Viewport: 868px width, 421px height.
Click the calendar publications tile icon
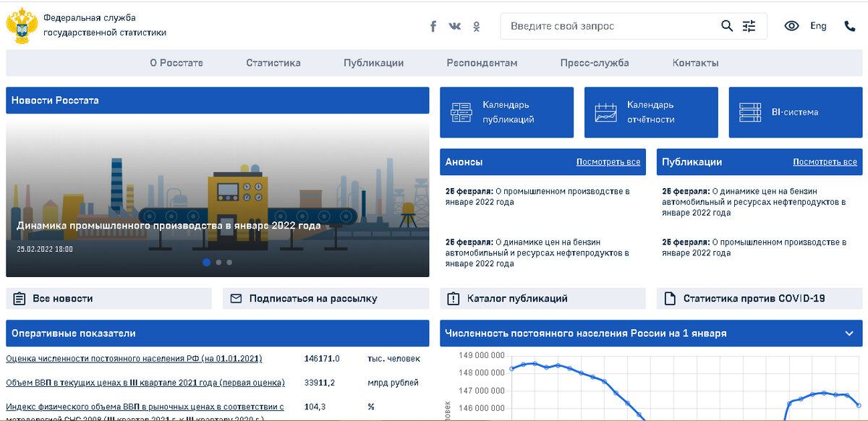461,112
